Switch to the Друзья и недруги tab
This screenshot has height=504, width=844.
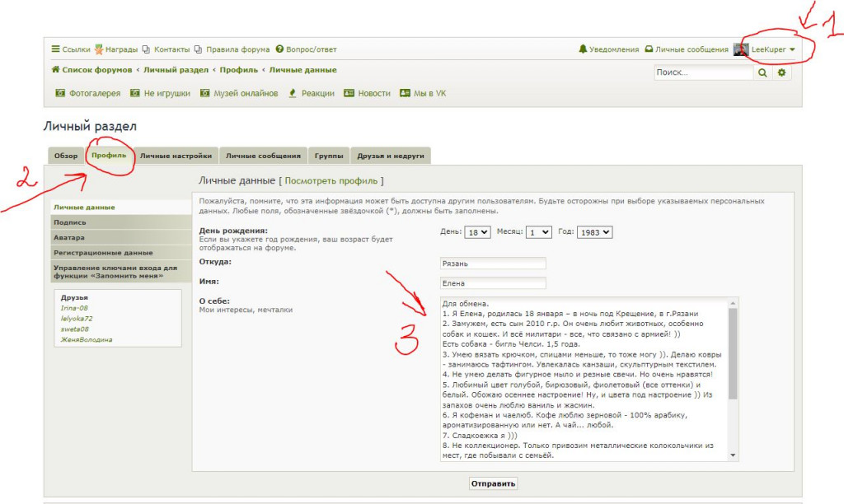(390, 156)
